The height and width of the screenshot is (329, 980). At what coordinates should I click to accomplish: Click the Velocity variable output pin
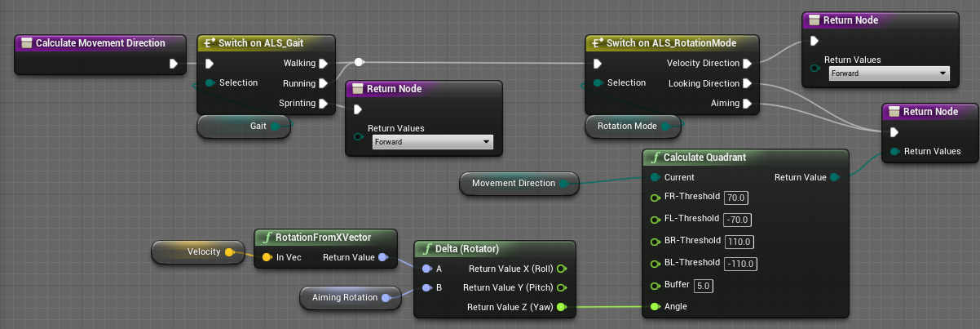click(229, 252)
